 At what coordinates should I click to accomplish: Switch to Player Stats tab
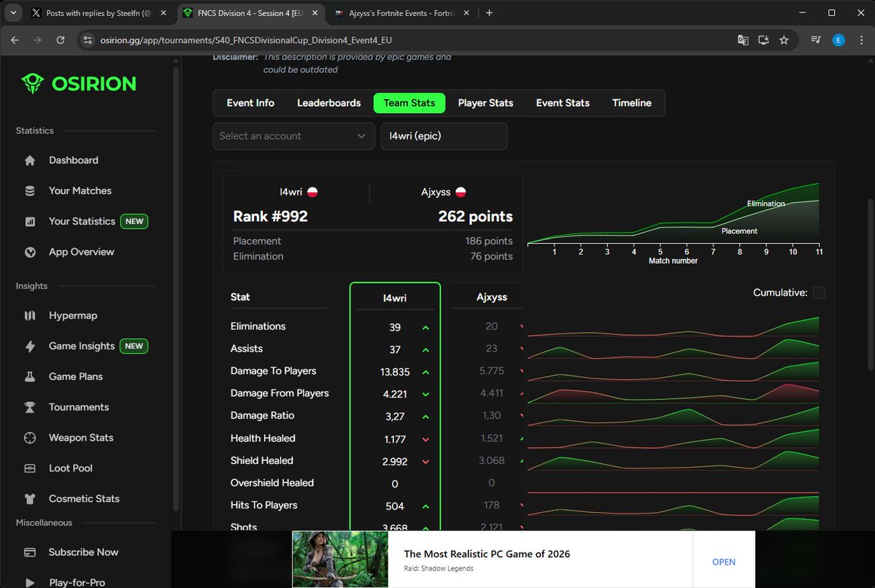[485, 103]
